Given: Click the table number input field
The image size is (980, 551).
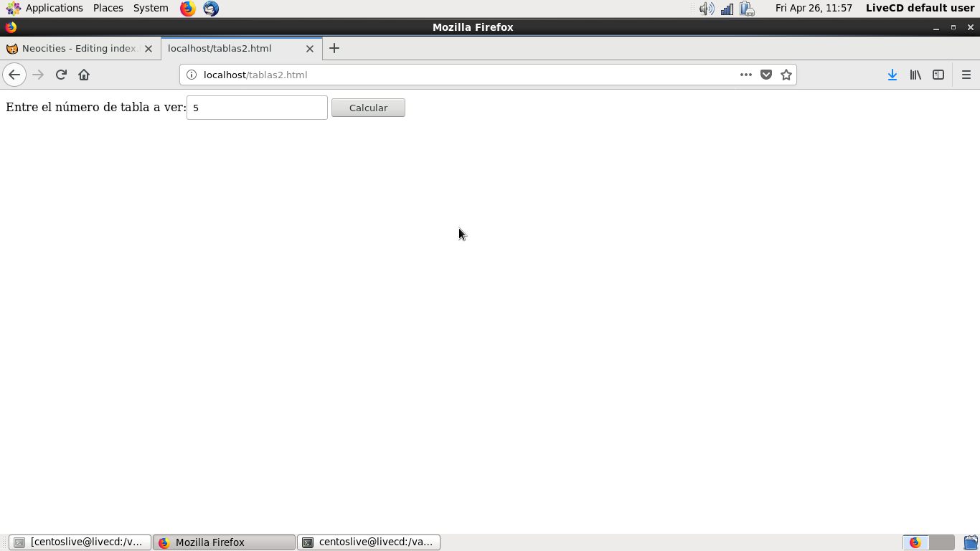Looking at the screenshot, I should pyautogui.click(x=257, y=108).
